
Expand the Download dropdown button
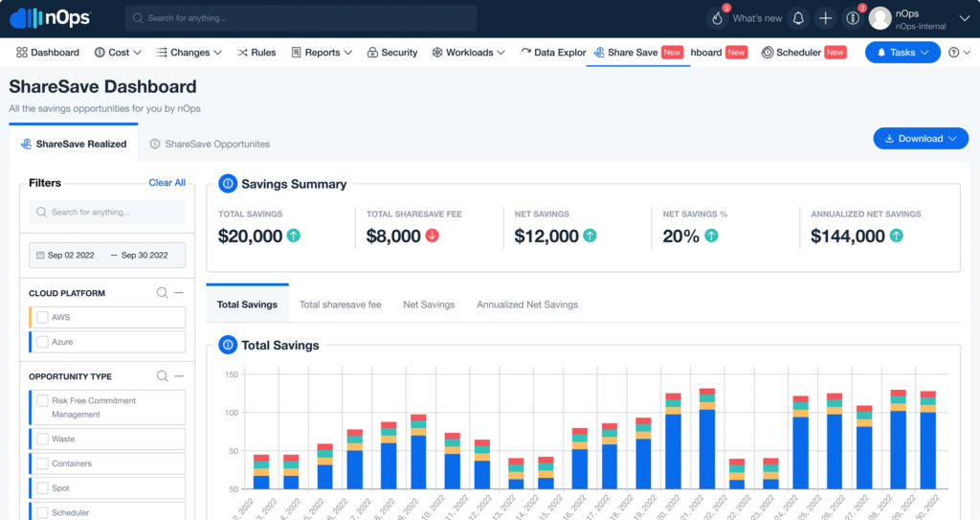921,138
